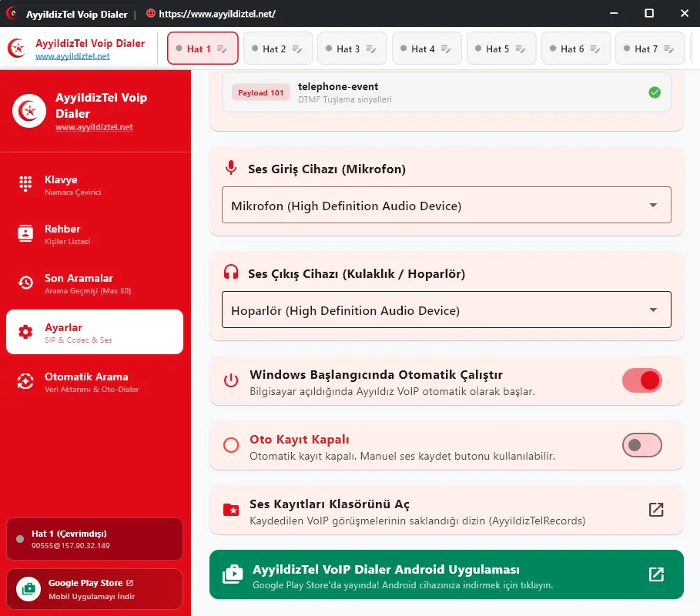The width and height of the screenshot is (700, 616).
Task: Click the edit icon on Hat 6 tab
Action: (x=594, y=49)
